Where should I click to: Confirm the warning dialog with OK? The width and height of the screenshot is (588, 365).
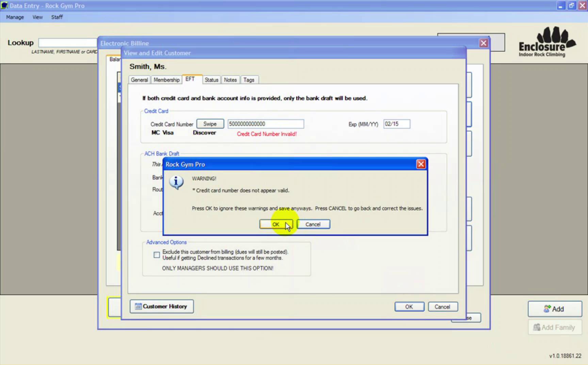[276, 224]
